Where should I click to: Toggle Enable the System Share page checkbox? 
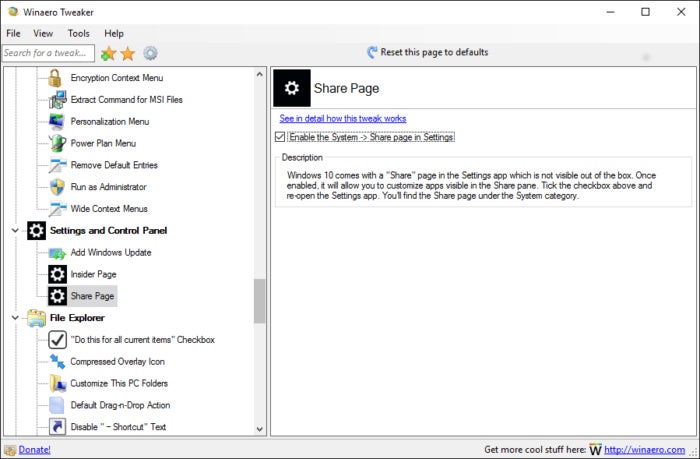[280, 137]
